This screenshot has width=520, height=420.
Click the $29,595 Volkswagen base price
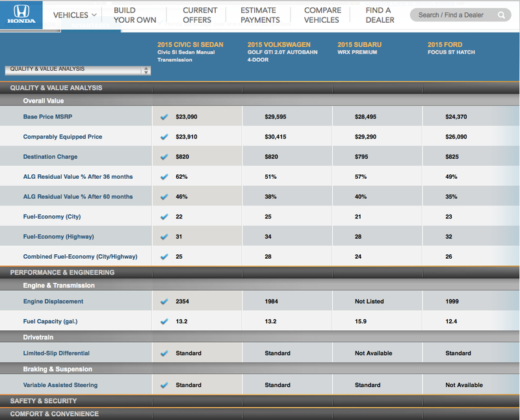275,117
